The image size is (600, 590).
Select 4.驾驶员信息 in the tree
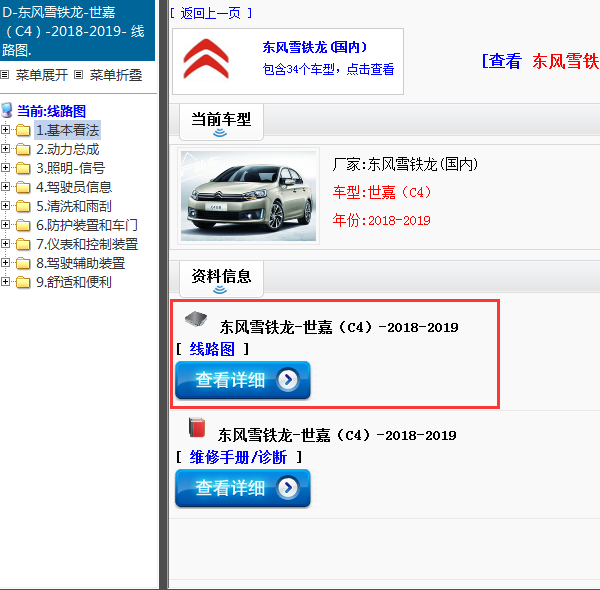pos(74,187)
